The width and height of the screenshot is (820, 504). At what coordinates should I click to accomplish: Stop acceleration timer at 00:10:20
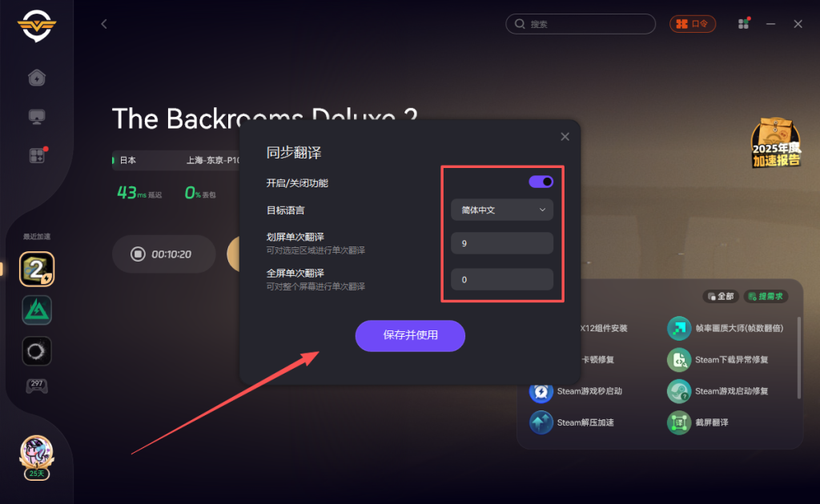(138, 254)
